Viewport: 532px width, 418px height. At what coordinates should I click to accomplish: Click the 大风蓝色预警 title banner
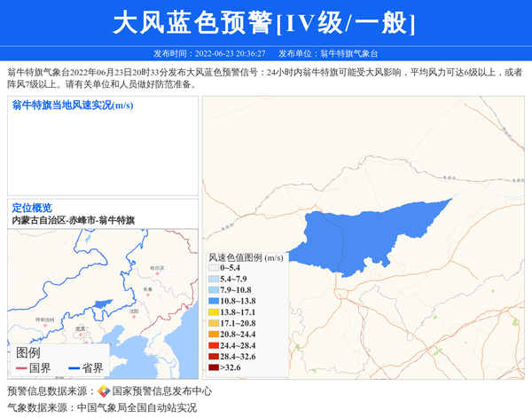(x=265, y=22)
